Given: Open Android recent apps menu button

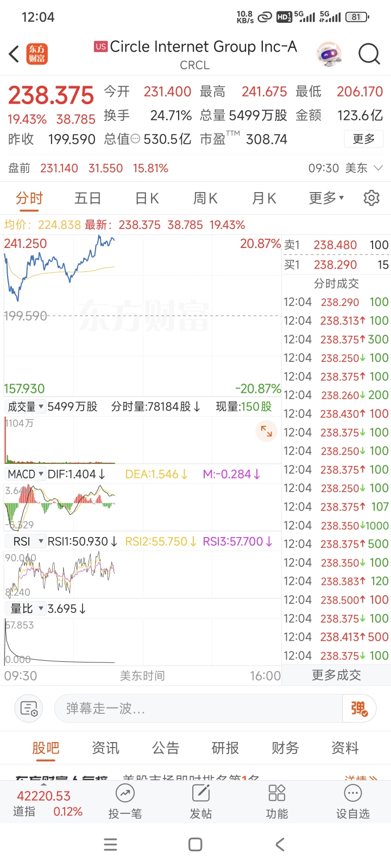Looking at the screenshot, I should point(110,845).
